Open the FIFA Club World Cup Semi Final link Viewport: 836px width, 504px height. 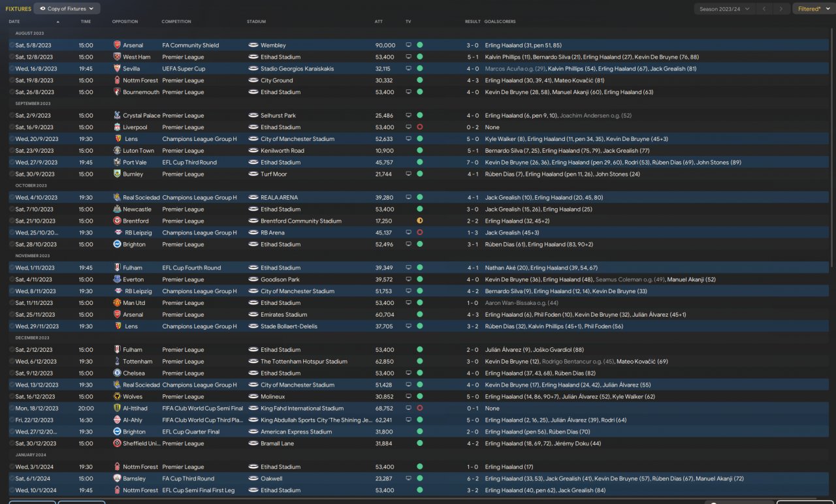[202, 409]
